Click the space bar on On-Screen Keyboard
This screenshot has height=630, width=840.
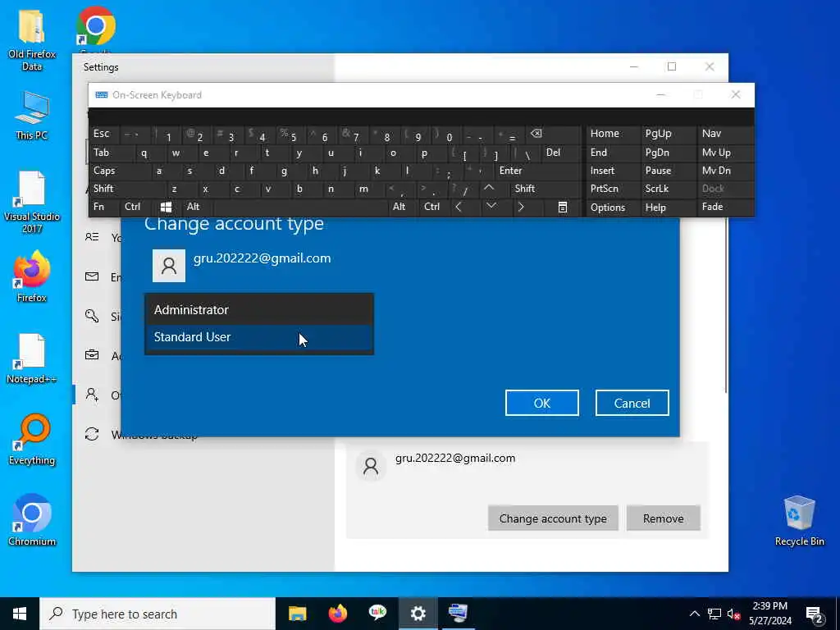pos(300,207)
